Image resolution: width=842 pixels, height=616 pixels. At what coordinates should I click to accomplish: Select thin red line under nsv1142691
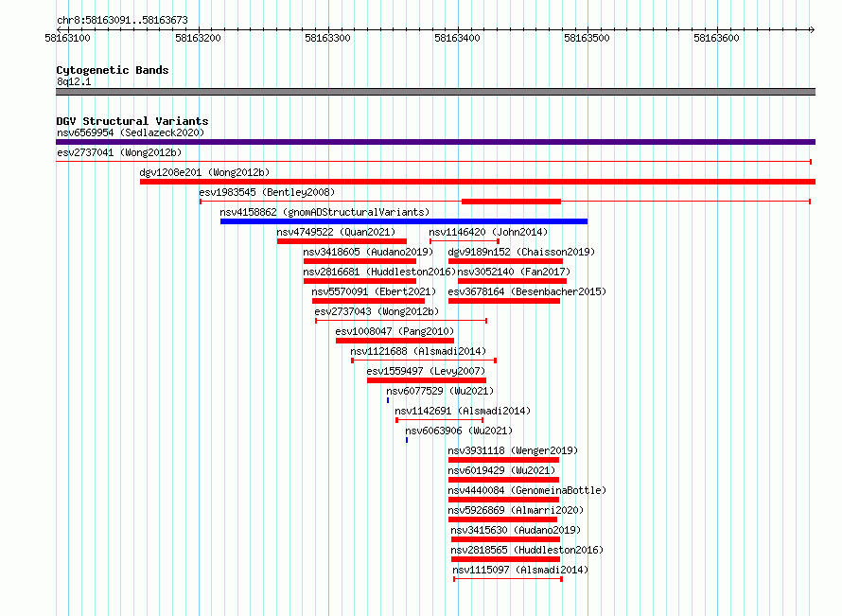pos(439,420)
